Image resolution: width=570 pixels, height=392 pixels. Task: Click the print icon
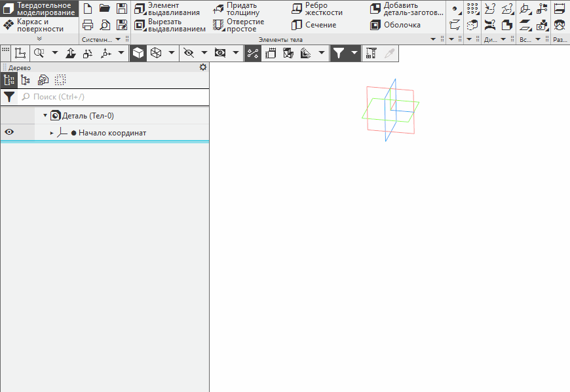(x=88, y=25)
